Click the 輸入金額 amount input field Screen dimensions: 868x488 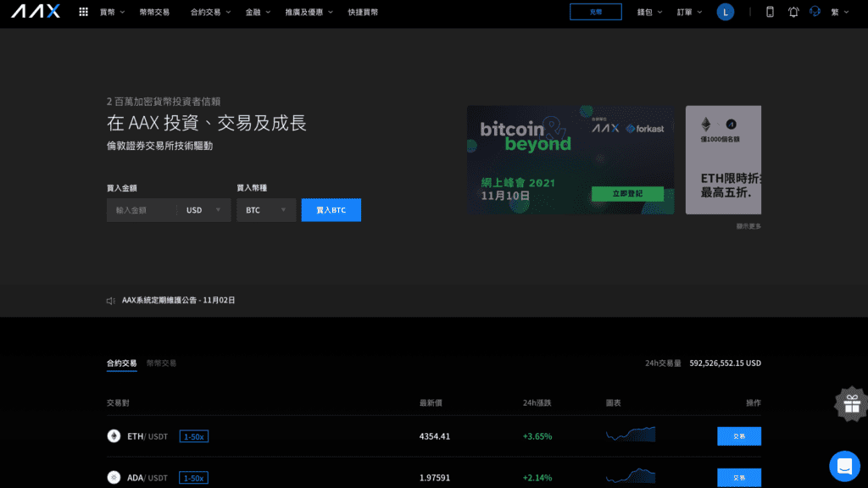click(142, 210)
